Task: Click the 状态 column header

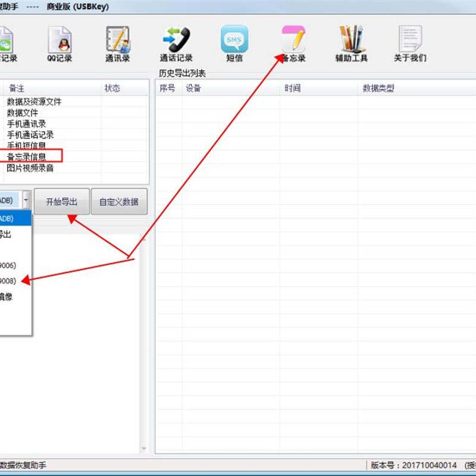Action: coord(125,88)
